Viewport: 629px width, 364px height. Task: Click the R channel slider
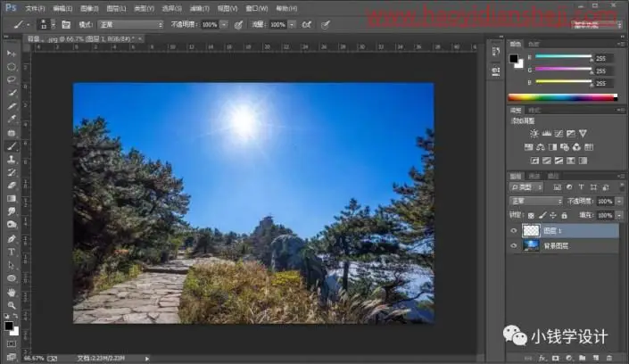click(563, 56)
